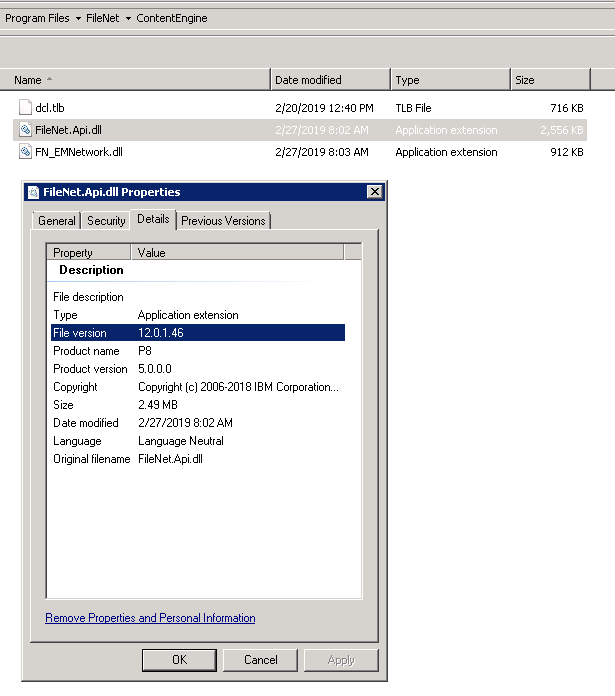Select the Details tab
Image resolution: width=615 pixels, height=696 pixels.
(x=153, y=219)
